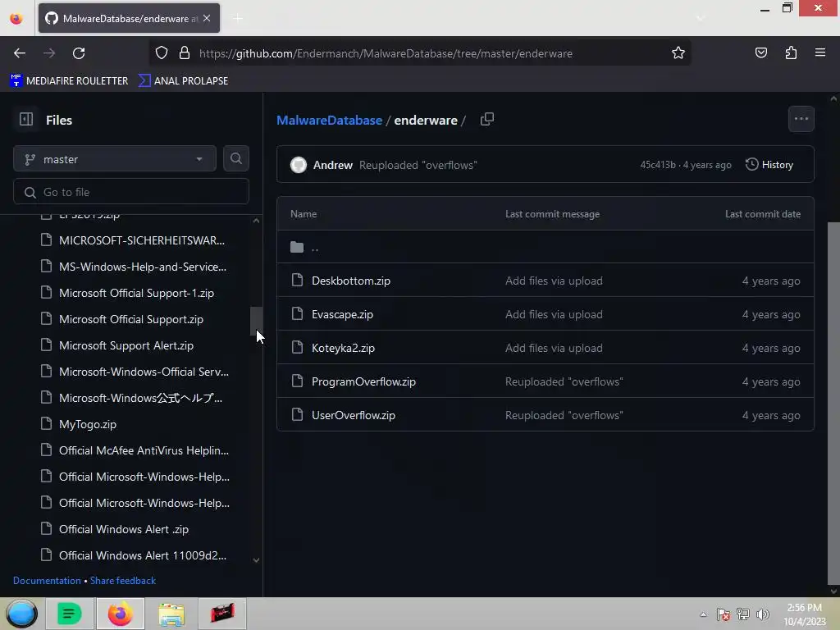
Task: View the History of commits
Action: click(x=769, y=164)
